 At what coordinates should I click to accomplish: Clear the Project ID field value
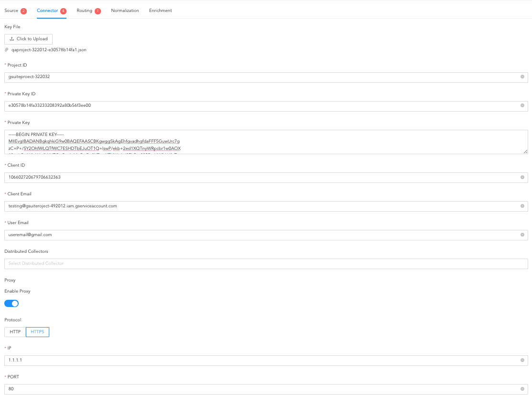pos(522,77)
